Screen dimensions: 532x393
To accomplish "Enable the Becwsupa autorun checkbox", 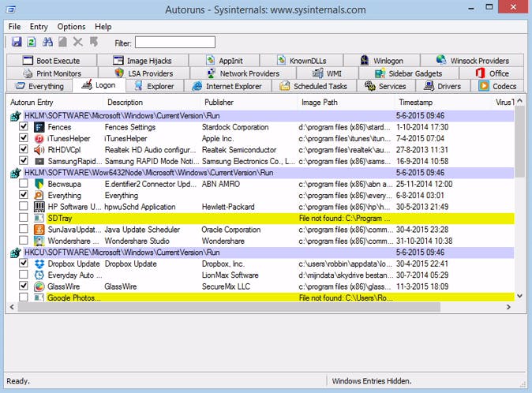I will click(24, 184).
